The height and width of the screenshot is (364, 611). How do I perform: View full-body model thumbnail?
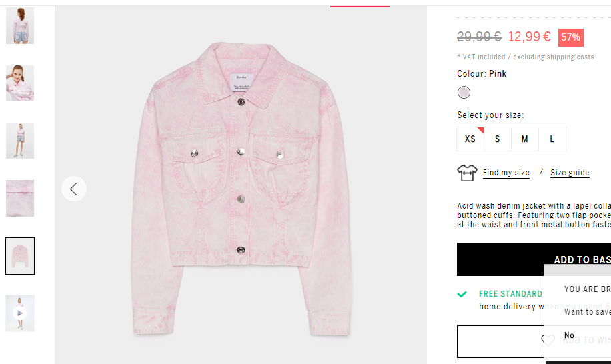[20, 141]
